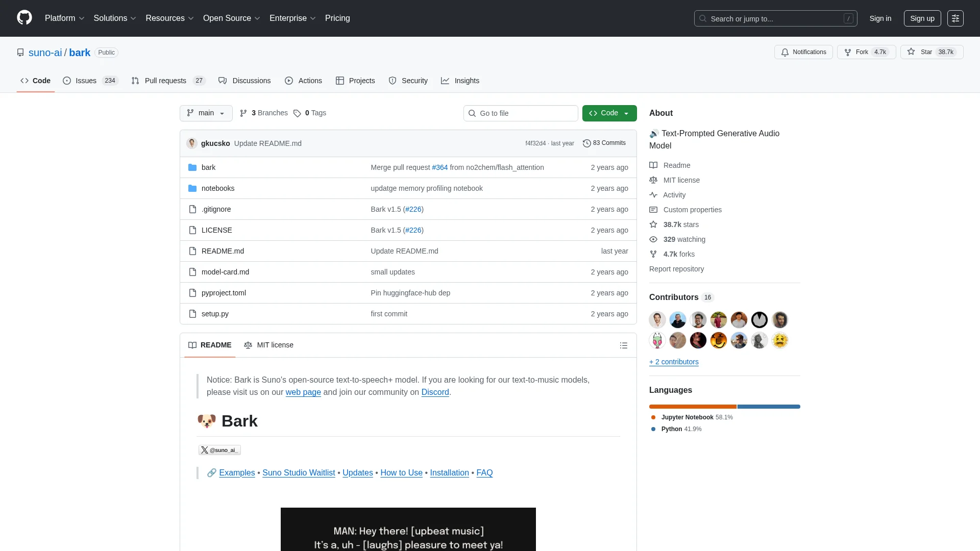
Task: Click the hamburger menu icon top right
Action: (x=955, y=18)
